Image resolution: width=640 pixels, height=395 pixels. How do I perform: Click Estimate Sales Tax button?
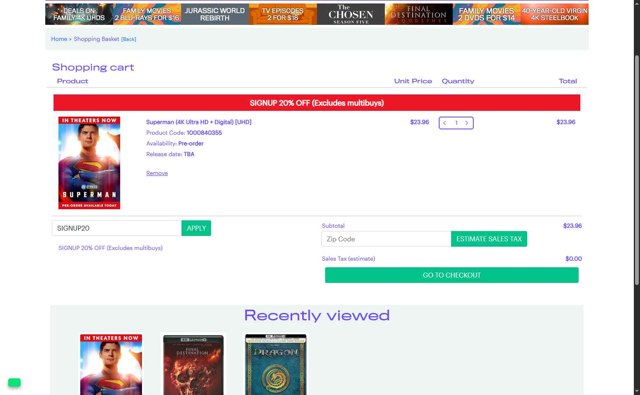(489, 239)
